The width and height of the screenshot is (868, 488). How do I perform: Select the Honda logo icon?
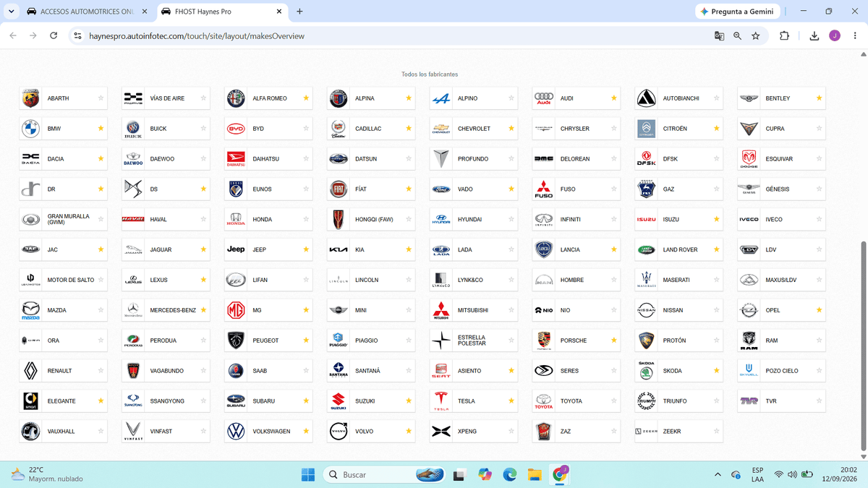coord(236,220)
